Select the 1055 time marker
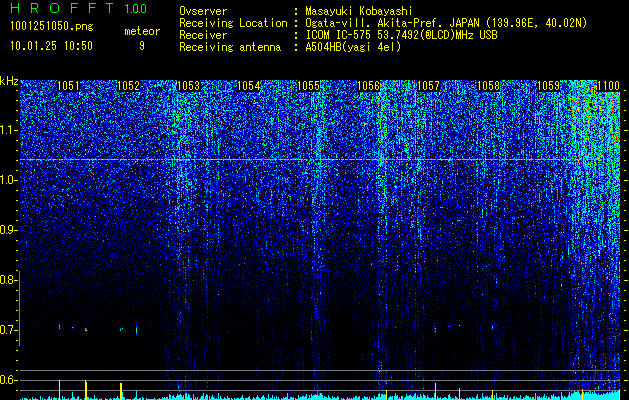Image resolution: width=629 pixels, height=400 pixels. pyautogui.click(x=308, y=86)
